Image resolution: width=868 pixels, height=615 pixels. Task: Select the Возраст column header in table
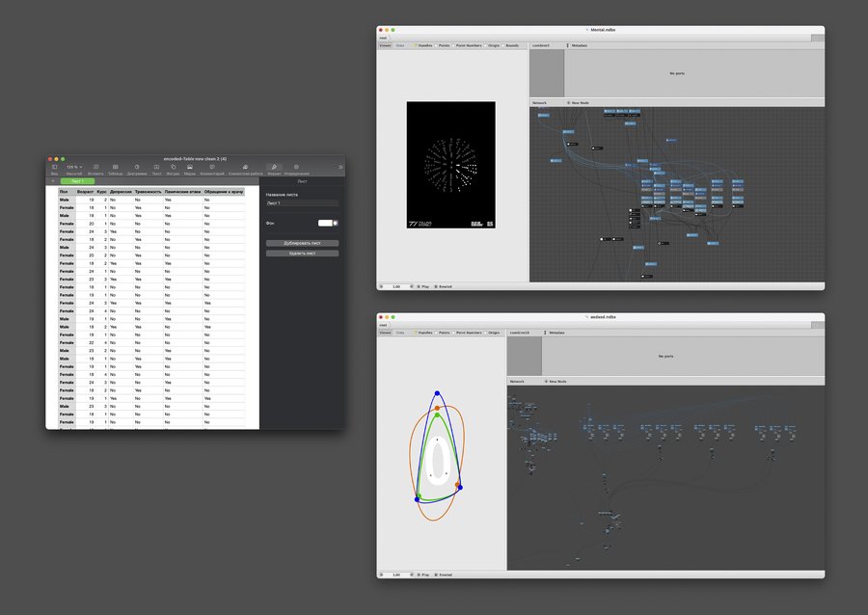[x=85, y=192]
